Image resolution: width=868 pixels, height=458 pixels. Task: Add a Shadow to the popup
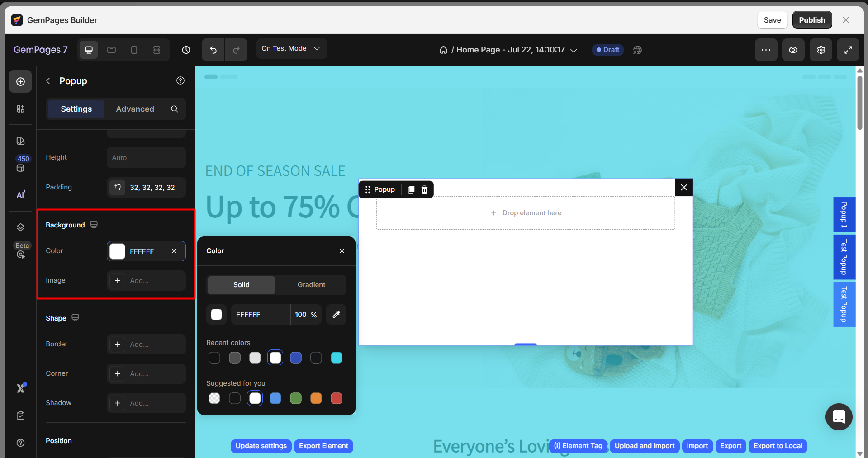coord(146,403)
